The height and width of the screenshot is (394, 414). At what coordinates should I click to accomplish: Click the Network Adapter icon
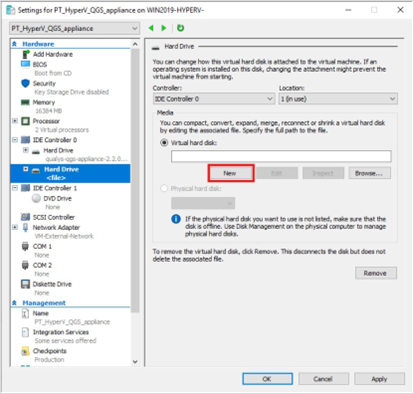[26, 227]
